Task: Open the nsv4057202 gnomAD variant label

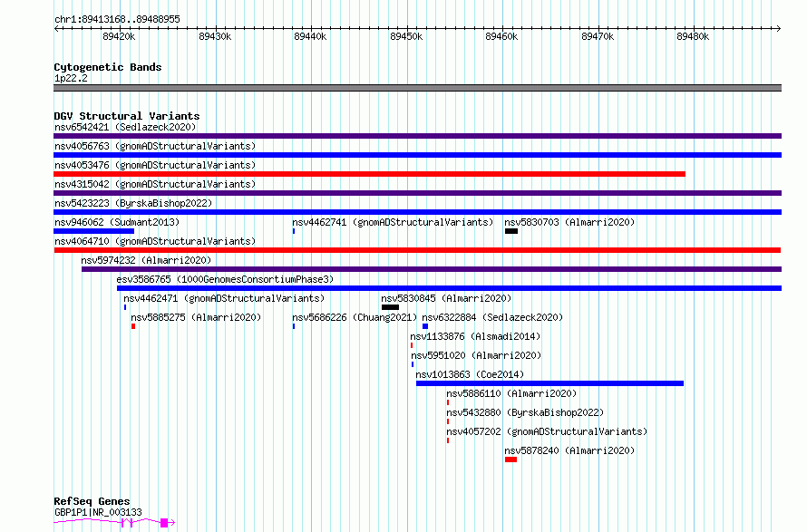Action: pyautogui.click(x=547, y=431)
